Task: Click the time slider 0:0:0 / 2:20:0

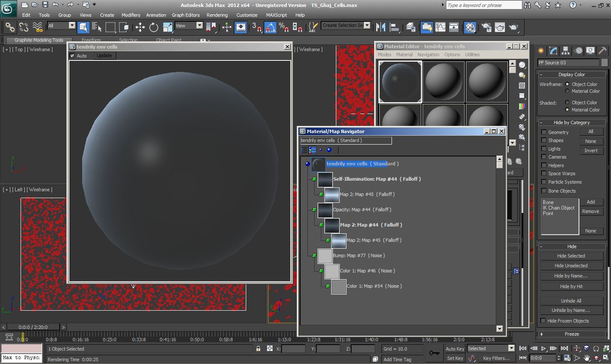Action: 33,327
